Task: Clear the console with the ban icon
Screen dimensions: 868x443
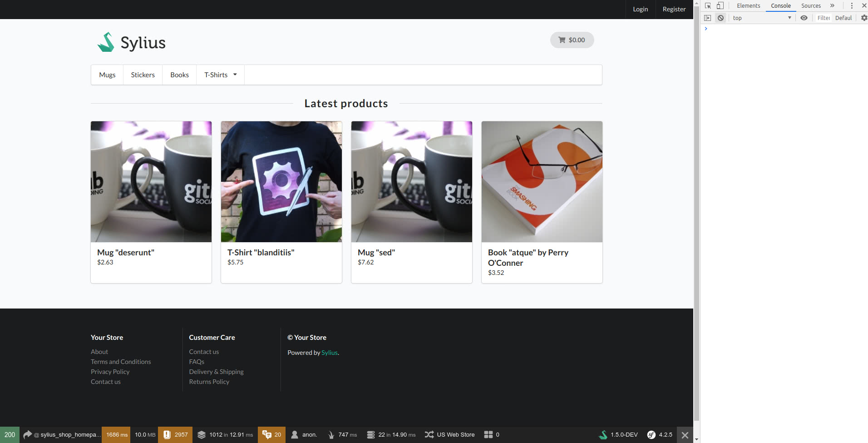Action: coord(720,18)
